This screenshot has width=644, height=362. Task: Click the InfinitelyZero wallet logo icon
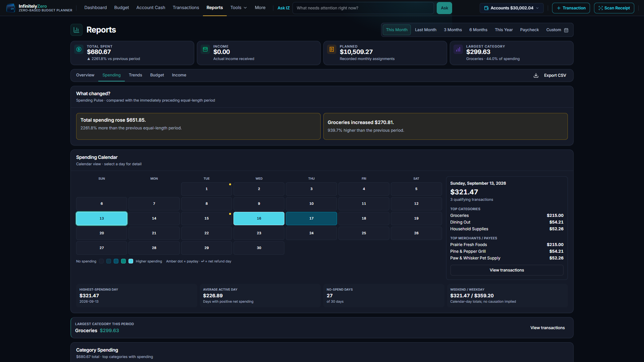pos(11,8)
